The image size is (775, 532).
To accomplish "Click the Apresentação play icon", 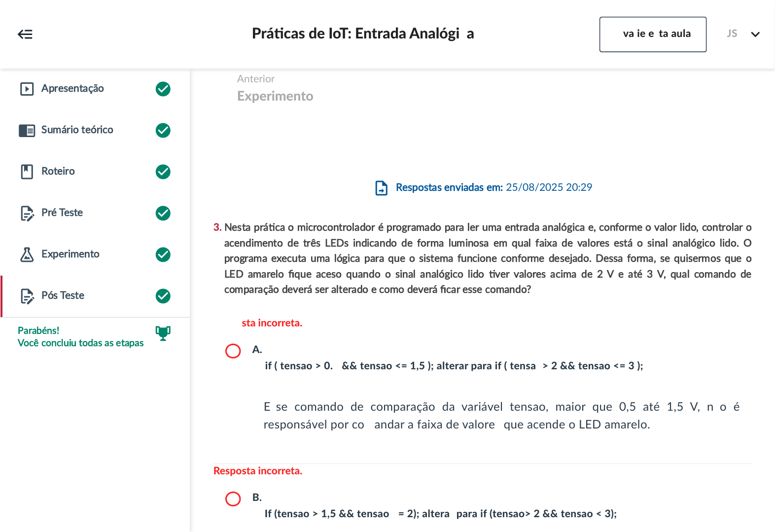I will tap(27, 89).
